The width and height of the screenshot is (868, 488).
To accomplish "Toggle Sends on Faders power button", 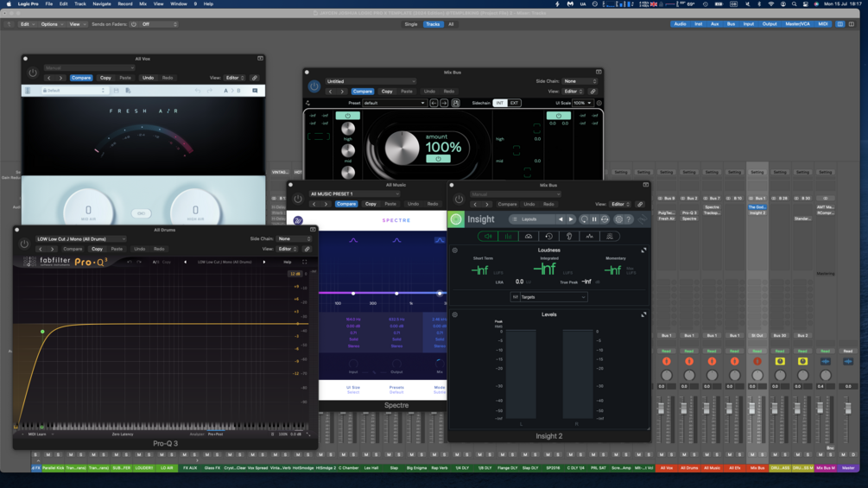I will 133,24.
